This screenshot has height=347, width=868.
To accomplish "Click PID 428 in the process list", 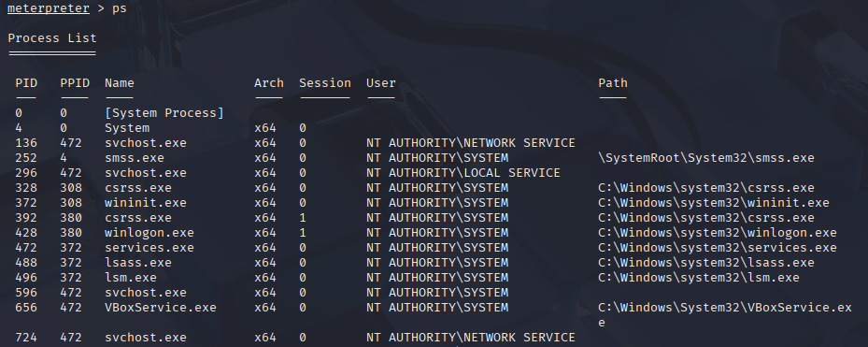I will [26, 233].
